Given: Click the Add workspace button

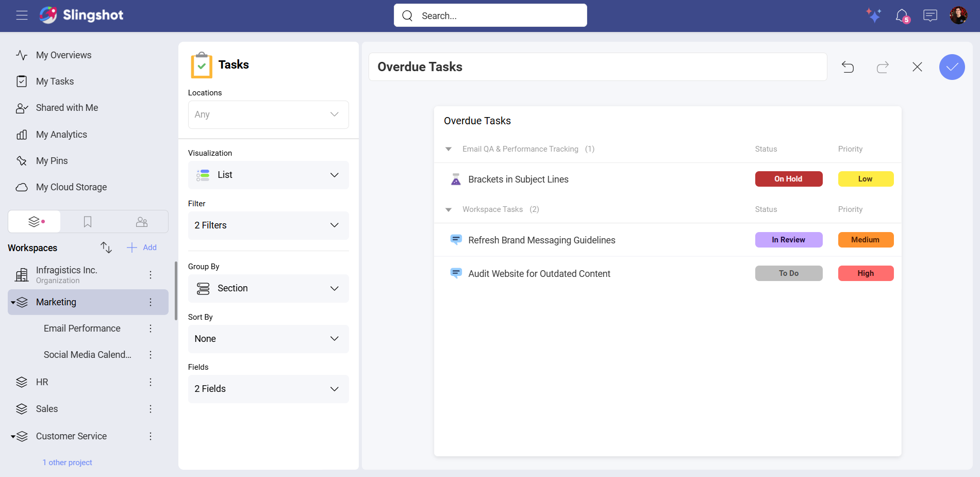Looking at the screenshot, I should (x=141, y=248).
